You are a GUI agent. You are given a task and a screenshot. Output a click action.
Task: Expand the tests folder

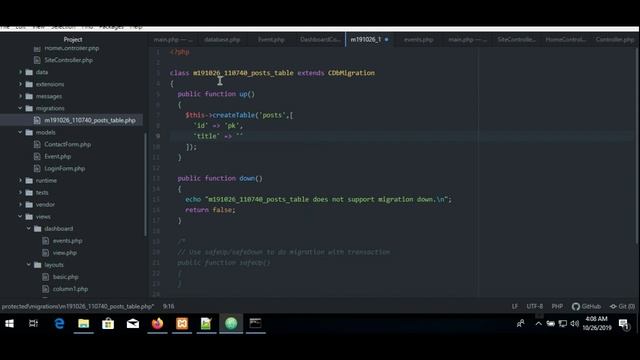(20, 192)
